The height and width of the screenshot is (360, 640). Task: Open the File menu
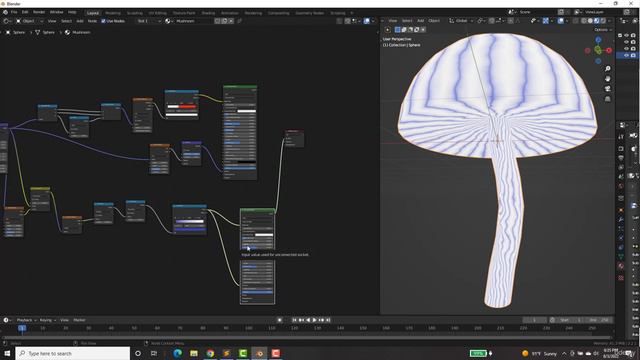tap(14, 12)
